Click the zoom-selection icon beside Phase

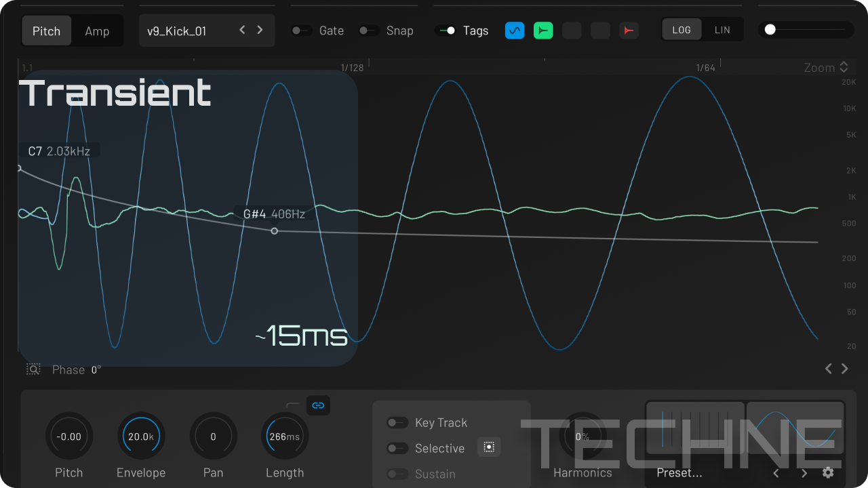click(x=33, y=369)
